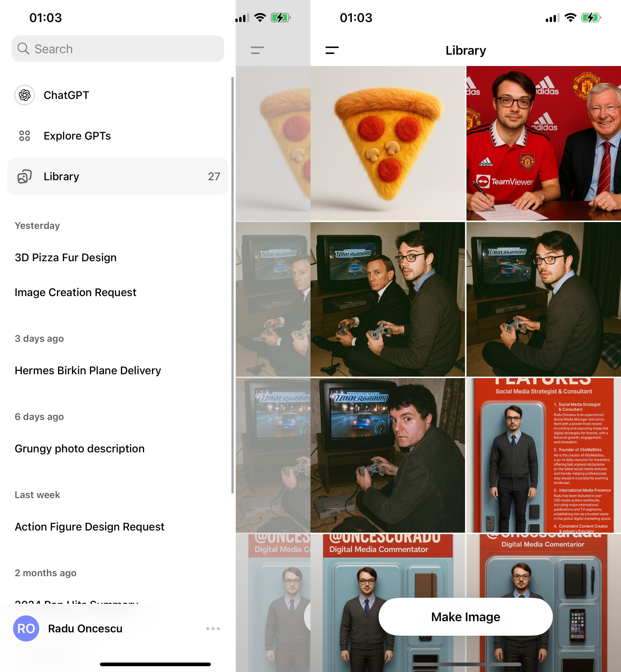Screen dimensions: 621x672
Task: Tap the right screen cellular signal icon
Action: (553, 18)
